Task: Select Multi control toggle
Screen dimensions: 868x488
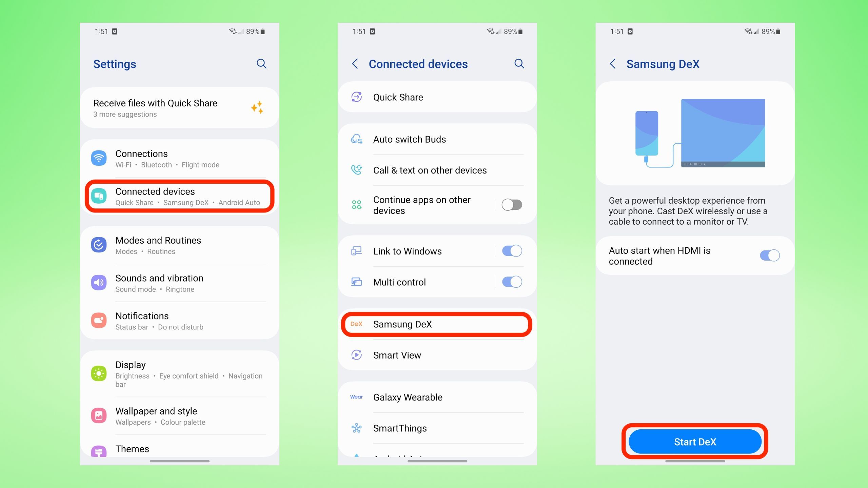Action: coord(512,282)
